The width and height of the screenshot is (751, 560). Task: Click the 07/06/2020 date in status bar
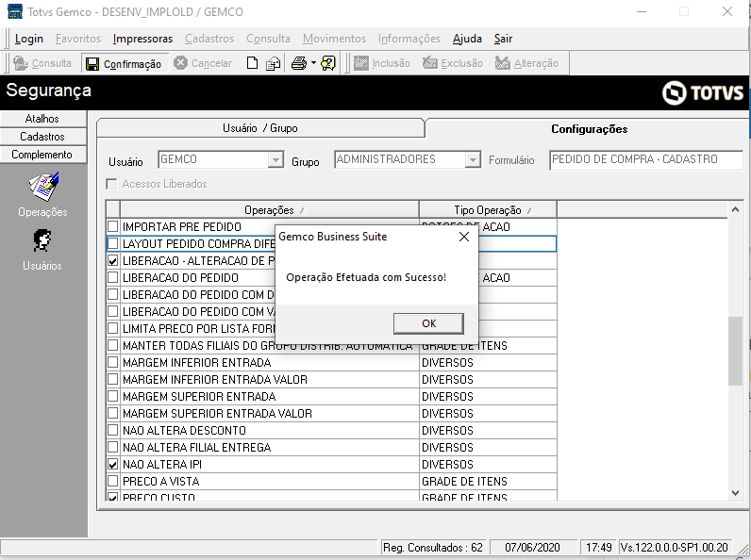[532, 548]
